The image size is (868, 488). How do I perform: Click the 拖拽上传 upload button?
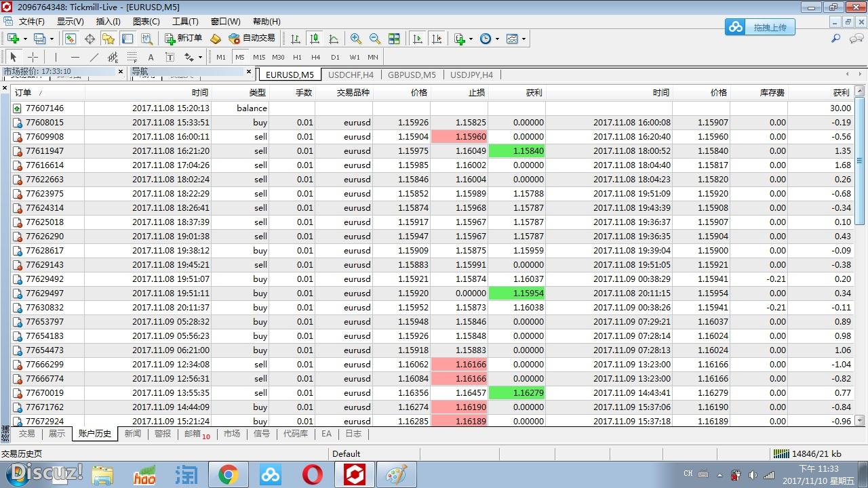click(759, 27)
